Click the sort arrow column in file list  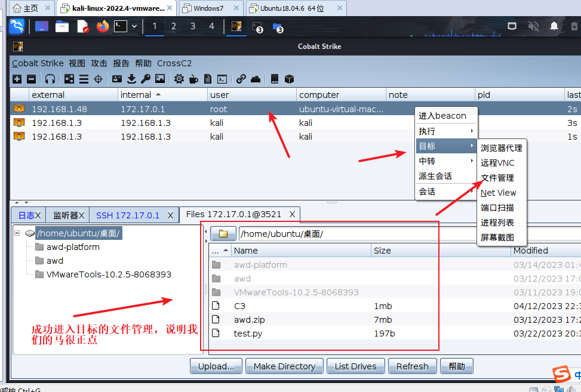point(220,251)
